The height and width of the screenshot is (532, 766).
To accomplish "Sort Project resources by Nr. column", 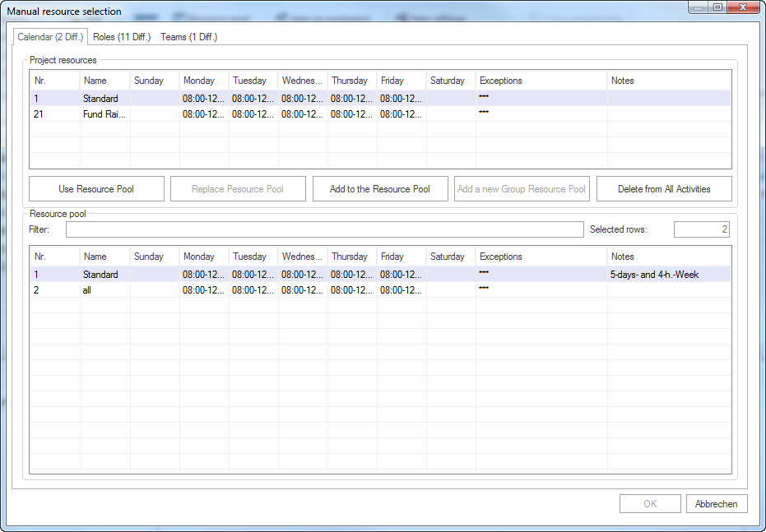I will [54, 81].
